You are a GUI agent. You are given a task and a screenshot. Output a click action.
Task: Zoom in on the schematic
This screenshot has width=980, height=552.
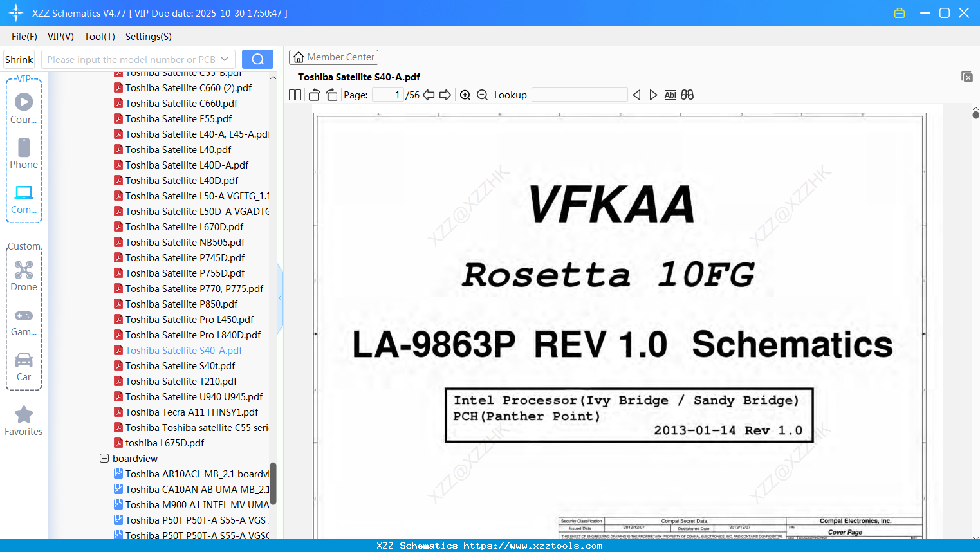tap(465, 95)
